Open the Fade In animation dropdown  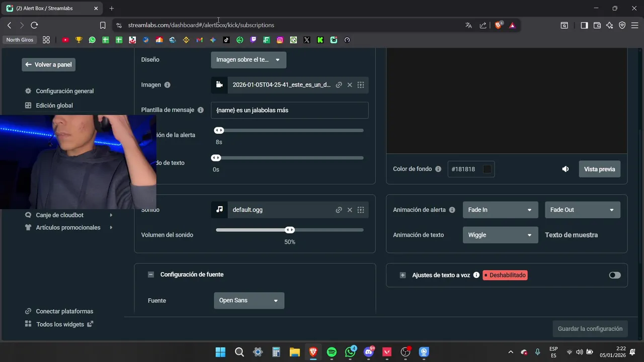pyautogui.click(x=500, y=210)
